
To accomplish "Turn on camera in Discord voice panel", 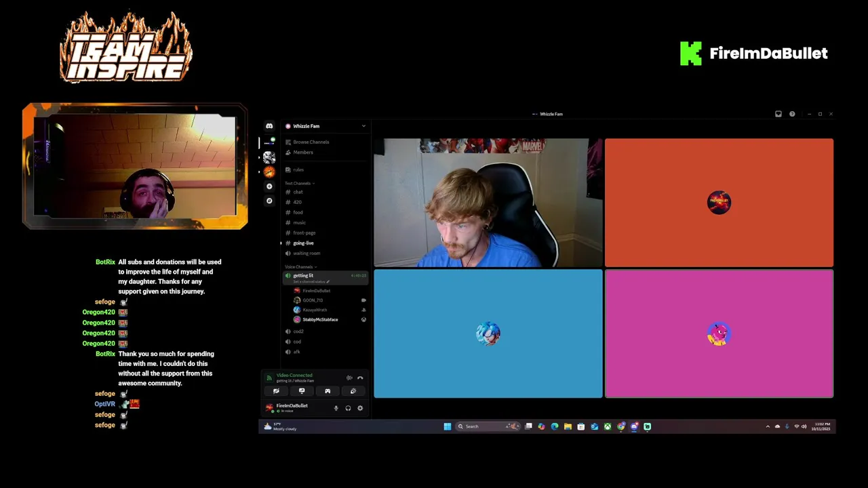I will (276, 391).
